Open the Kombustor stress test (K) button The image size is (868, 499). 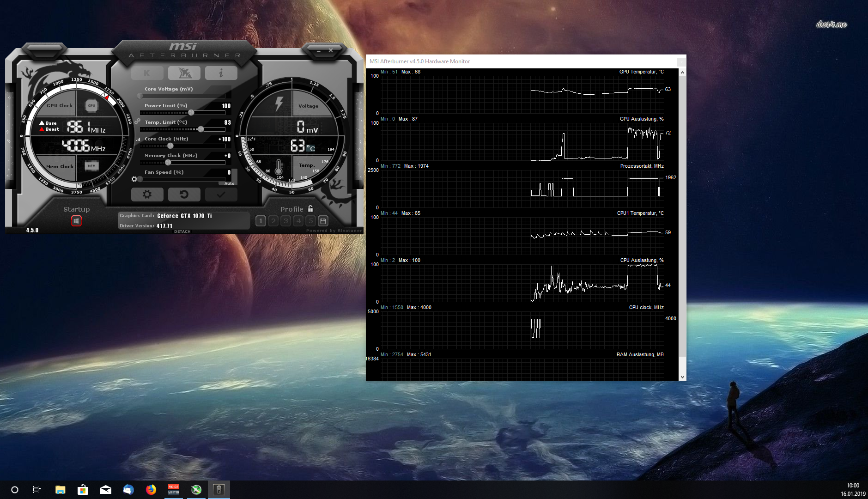point(147,73)
